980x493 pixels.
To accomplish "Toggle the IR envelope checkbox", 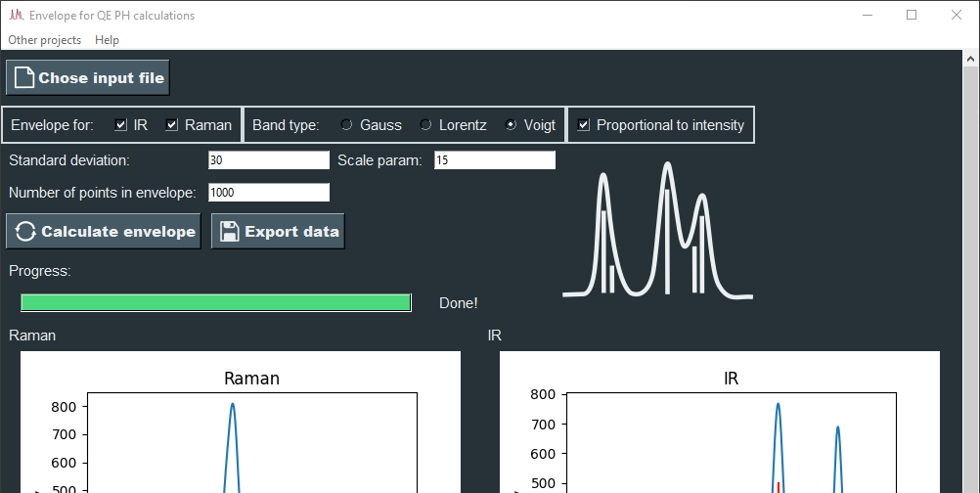I will (121, 125).
